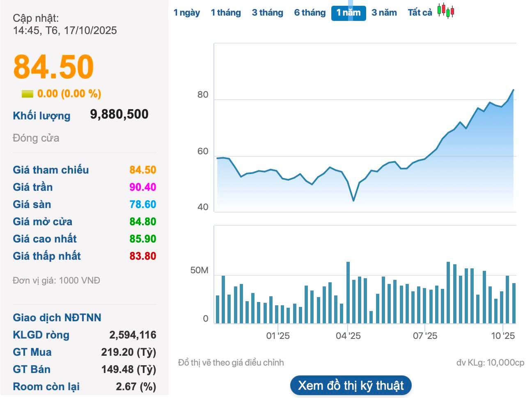Click the 60 price axis label
Viewport: 532px width, 398px height.
(203, 151)
